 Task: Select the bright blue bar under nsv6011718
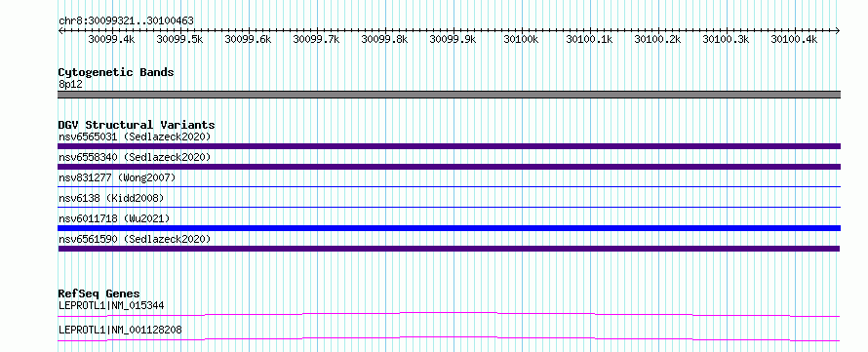click(x=449, y=228)
